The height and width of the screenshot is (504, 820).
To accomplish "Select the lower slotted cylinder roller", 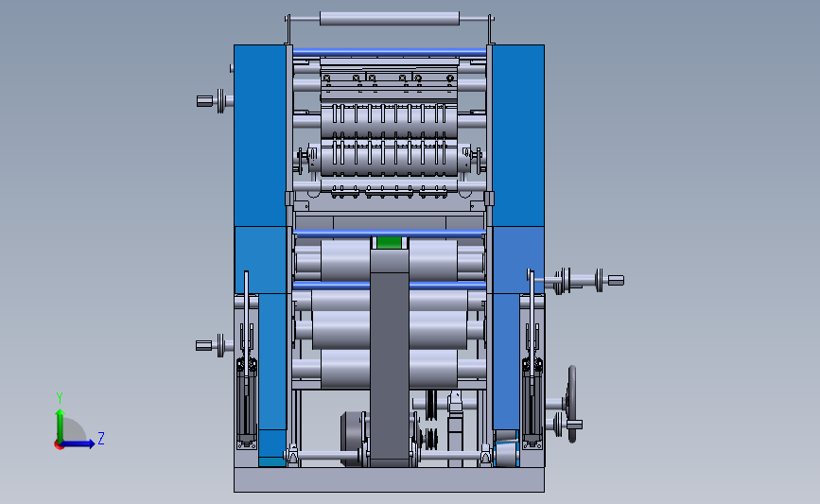I will (x=389, y=158).
